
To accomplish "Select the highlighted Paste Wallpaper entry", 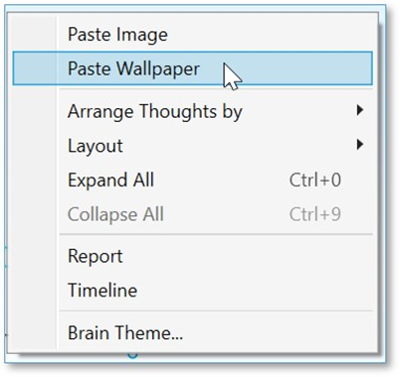I will point(192,68).
